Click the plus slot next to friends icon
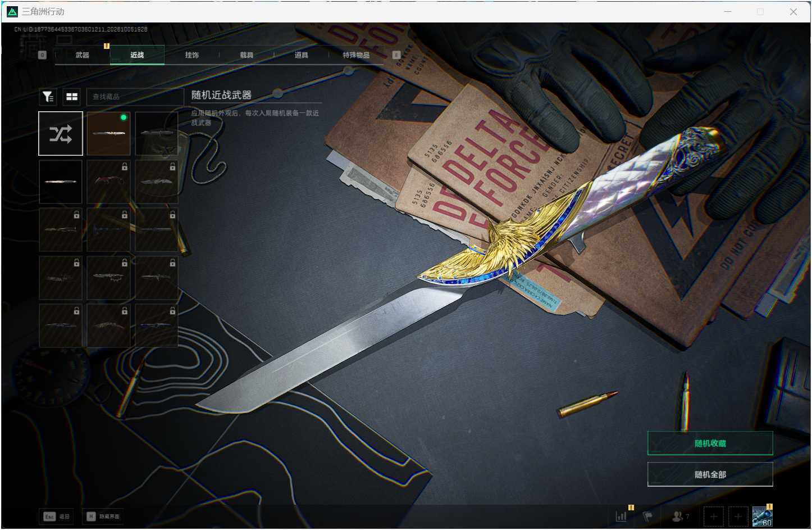812x530 pixels. pos(714,516)
